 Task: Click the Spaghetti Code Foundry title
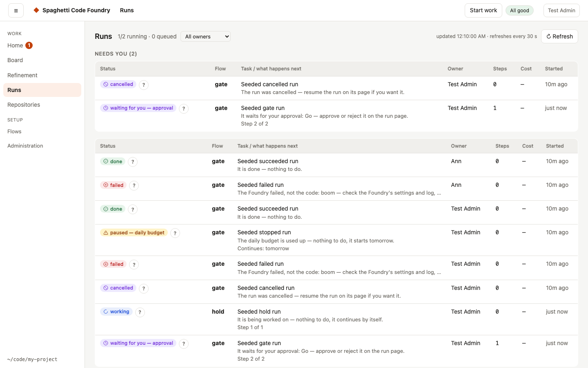coord(76,10)
